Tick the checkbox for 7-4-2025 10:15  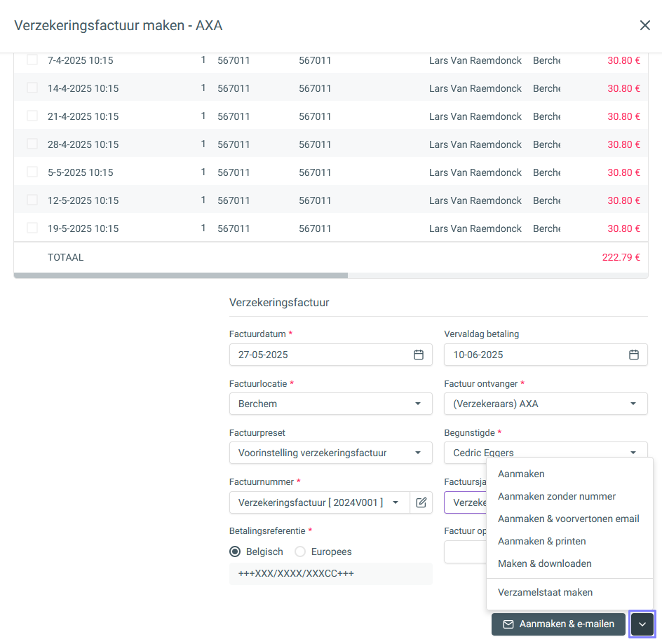[x=32, y=60]
